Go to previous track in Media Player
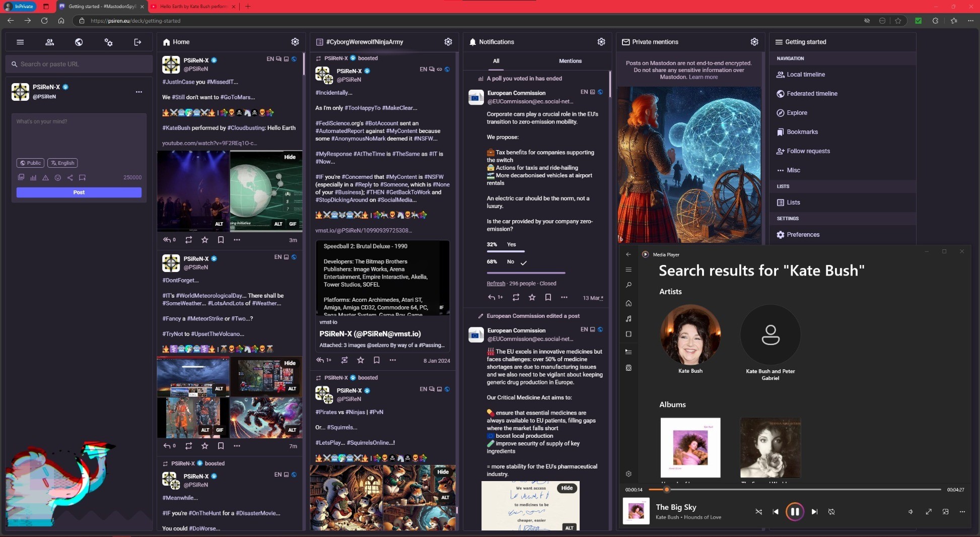The width and height of the screenshot is (980, 537). [x=776, y=512]
